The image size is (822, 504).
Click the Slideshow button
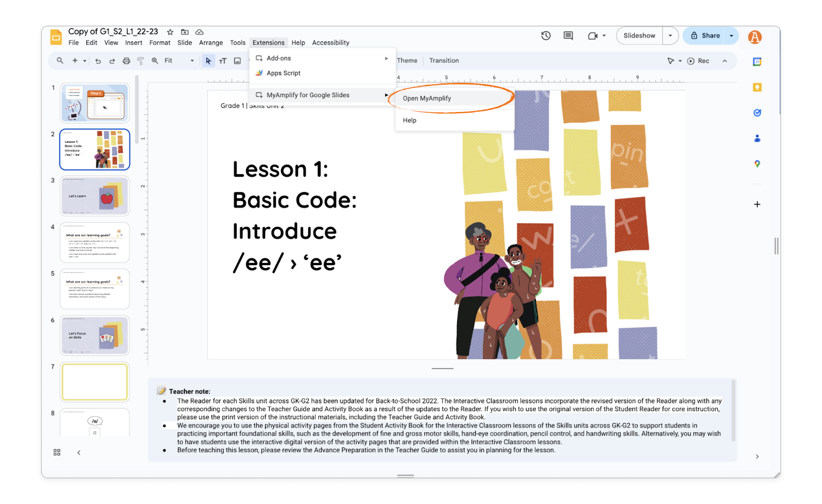click(639, 35)
